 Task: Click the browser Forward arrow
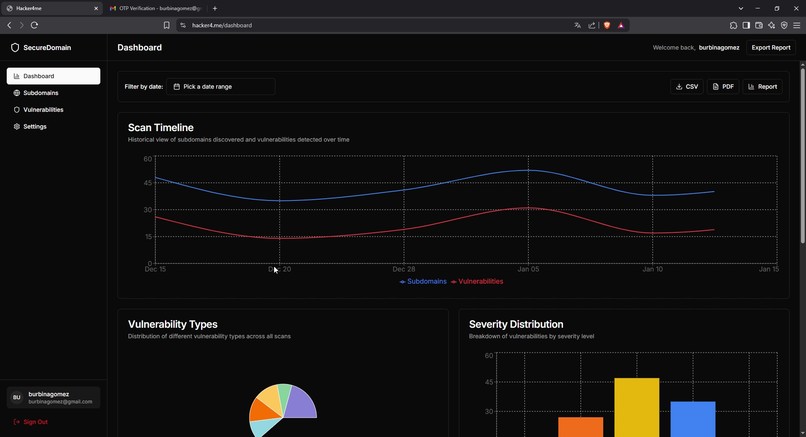pyautogui.click(x=21, y=25)
